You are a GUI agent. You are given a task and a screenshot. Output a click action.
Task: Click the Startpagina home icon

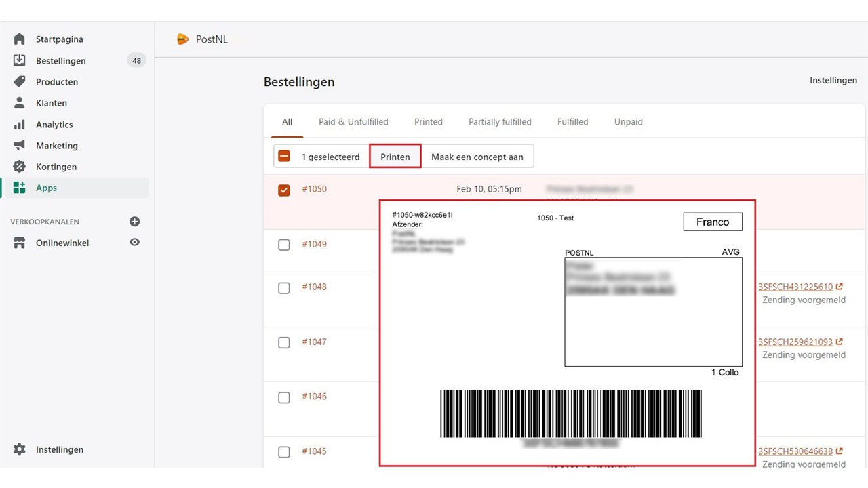point(19,39)
